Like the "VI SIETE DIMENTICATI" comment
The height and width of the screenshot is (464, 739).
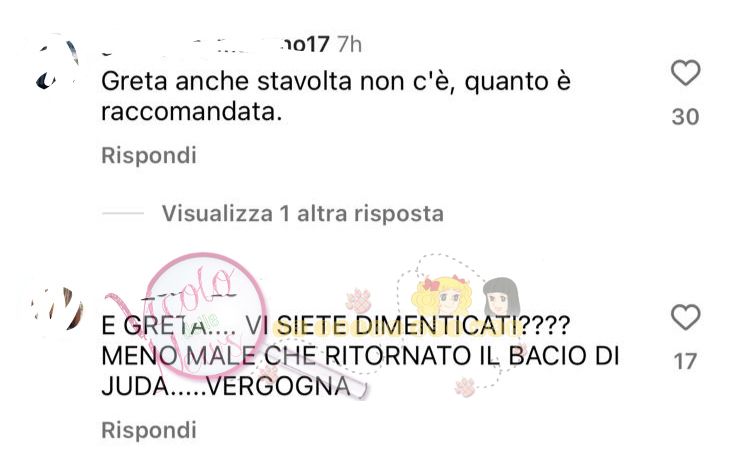tap(685, 317)
